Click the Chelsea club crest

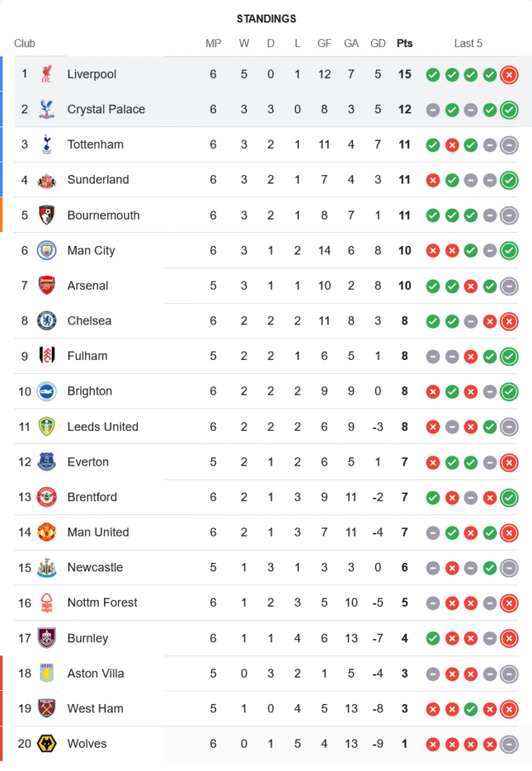(47, 321)
